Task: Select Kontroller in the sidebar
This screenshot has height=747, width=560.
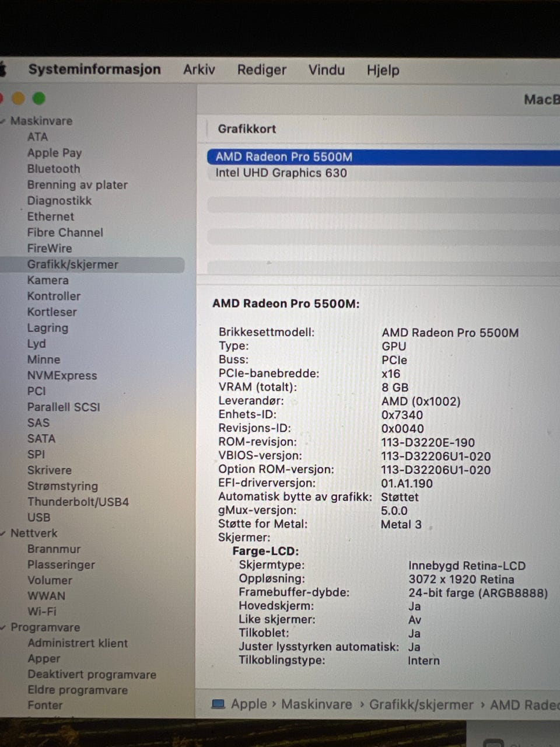Action: (x=54, y=296)
